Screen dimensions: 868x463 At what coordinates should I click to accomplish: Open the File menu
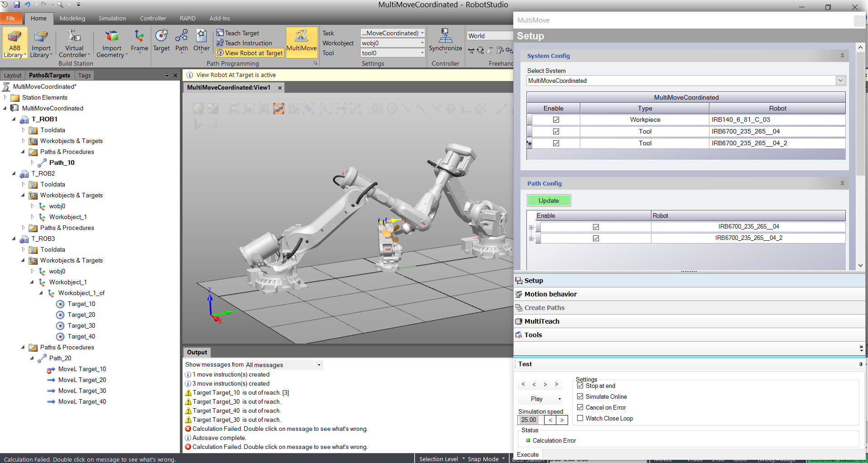point(10,19)
